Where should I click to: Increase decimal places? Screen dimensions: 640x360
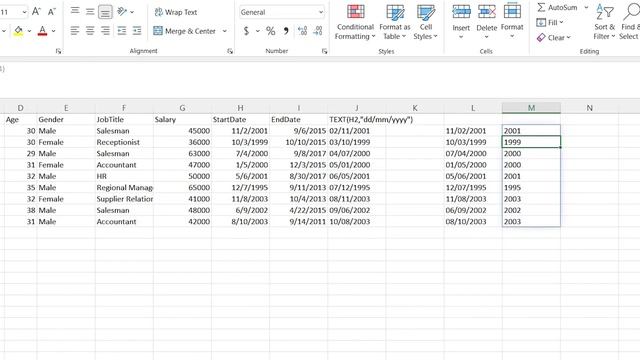(302, 31)
